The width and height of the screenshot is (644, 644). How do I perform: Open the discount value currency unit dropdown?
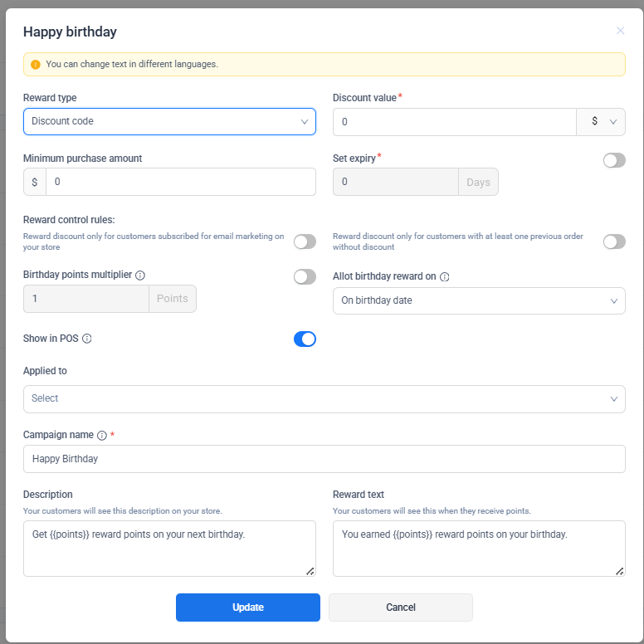click(x=601, y=122)
